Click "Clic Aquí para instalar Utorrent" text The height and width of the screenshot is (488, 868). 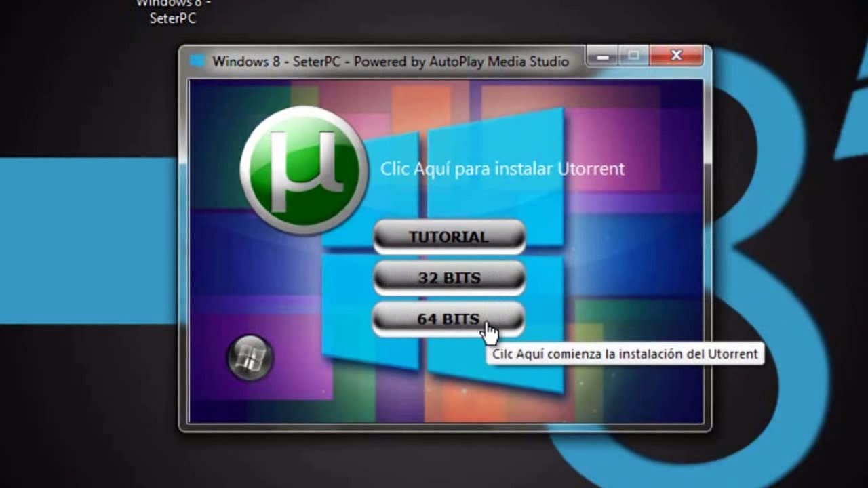pos(502,169)
